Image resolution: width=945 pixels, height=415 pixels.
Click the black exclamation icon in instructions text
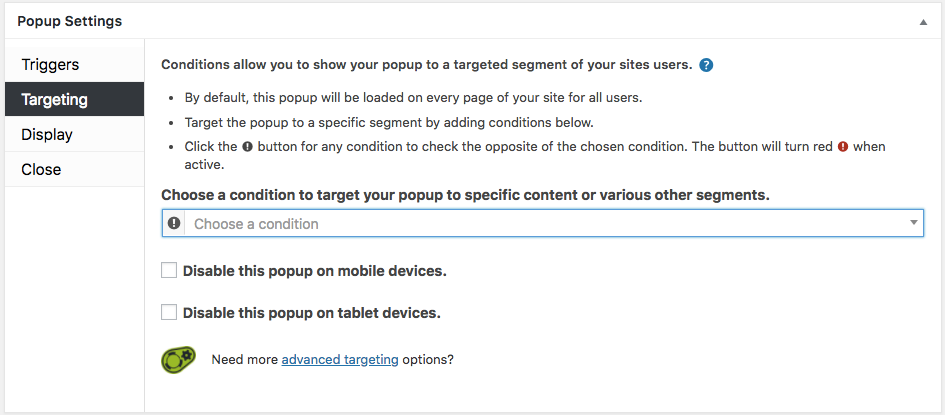(x=247, y=146)
